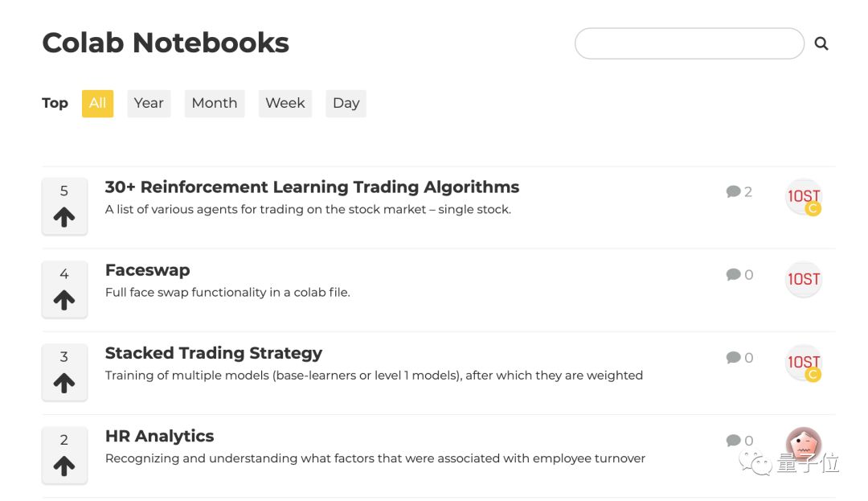This screenshot has height=501, width=868.
Task: Open comments on Reinforcement Learning Trading post
Action: click(x=739, y=191)
